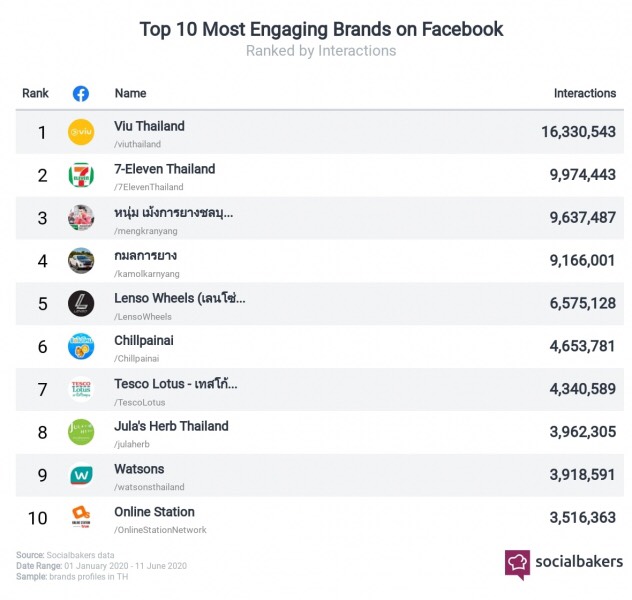Open the /OnlineStationNetwork page link

coord(160,530)
